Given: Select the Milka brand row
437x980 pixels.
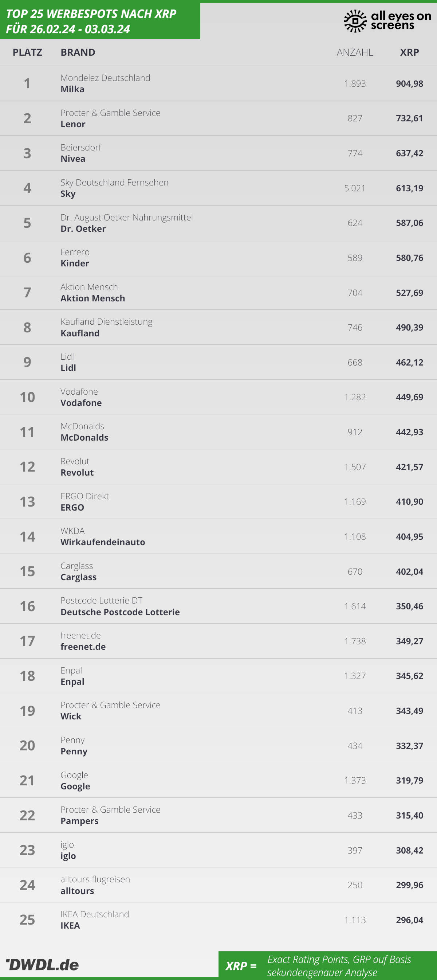Looking at the screenshot, I should coord(219,83).
